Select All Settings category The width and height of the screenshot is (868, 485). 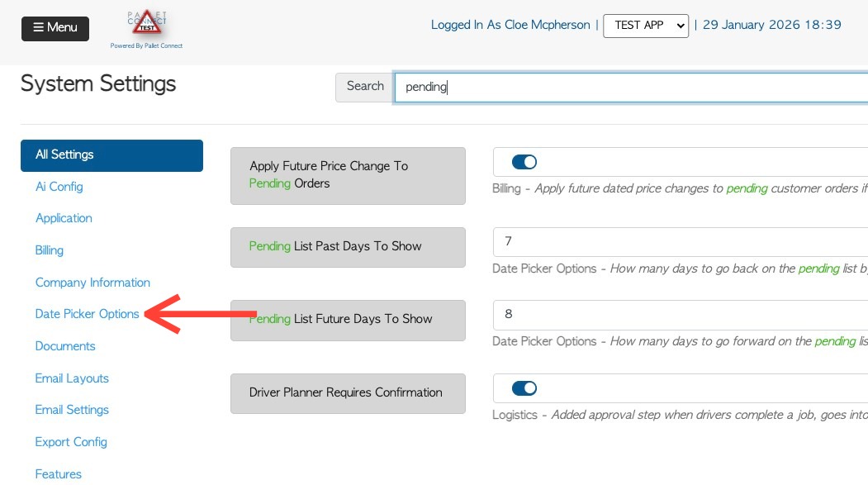click(x=111, y=155)
